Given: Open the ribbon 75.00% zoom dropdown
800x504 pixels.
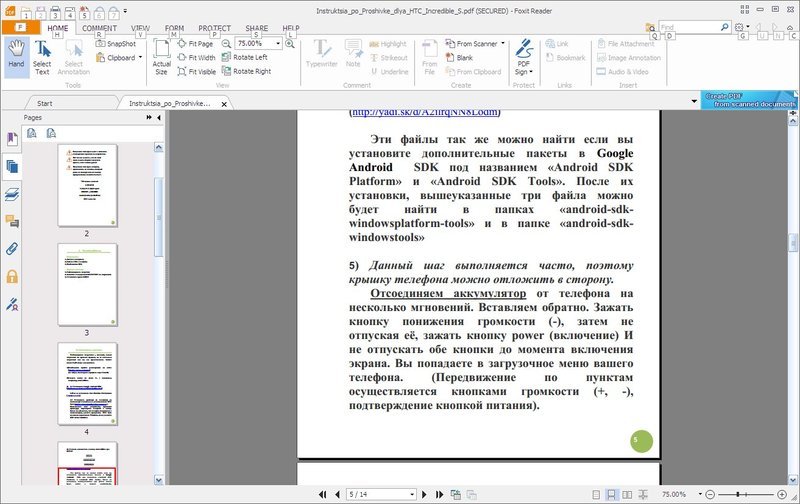Looking at the screenshot, I should point(278,44).
